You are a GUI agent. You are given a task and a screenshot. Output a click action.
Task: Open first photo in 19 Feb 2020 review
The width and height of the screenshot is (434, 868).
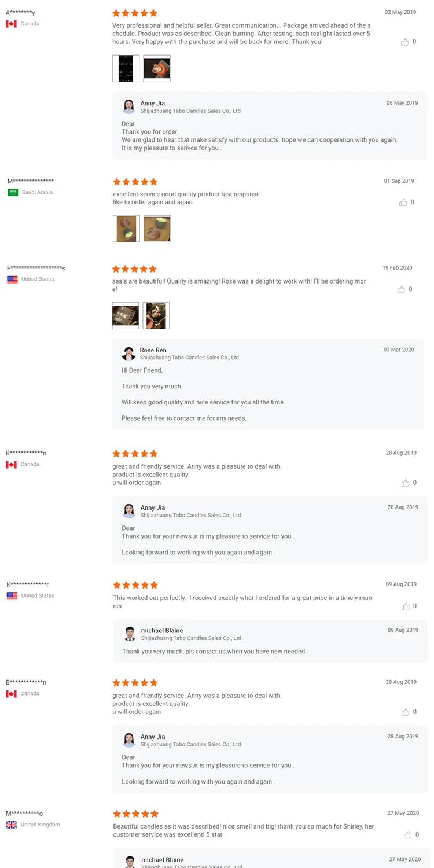point(126,315)
